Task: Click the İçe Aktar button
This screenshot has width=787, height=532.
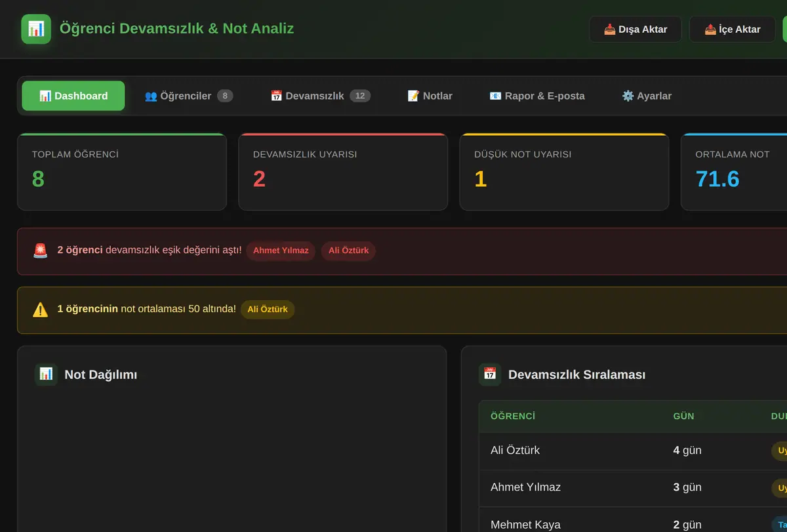Action: point(733,29)
